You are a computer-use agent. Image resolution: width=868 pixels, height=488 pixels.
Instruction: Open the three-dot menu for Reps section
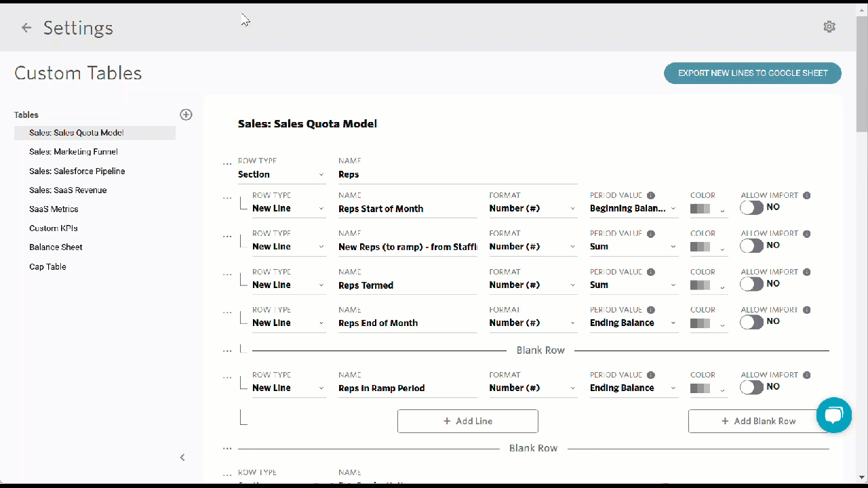click(227, 165)
